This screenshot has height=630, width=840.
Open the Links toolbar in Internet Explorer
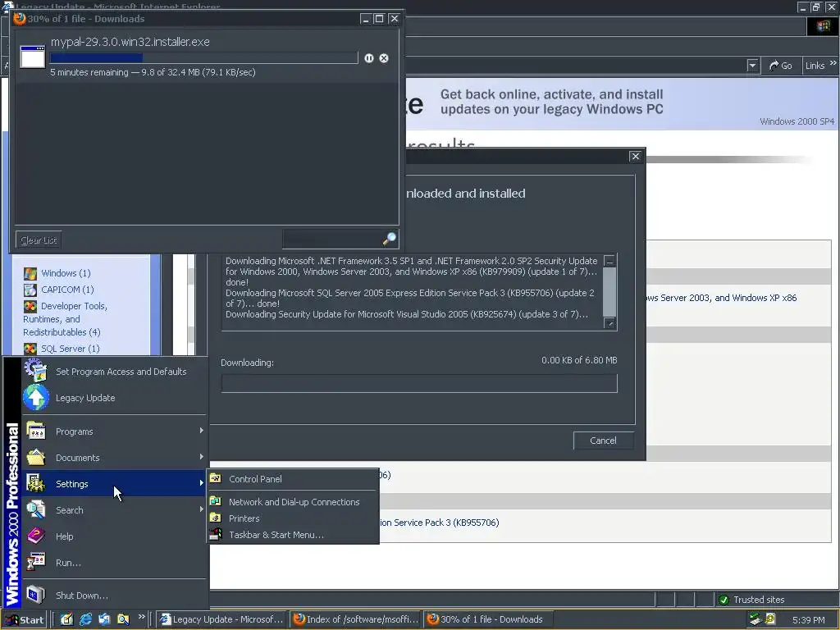[815, 66]
